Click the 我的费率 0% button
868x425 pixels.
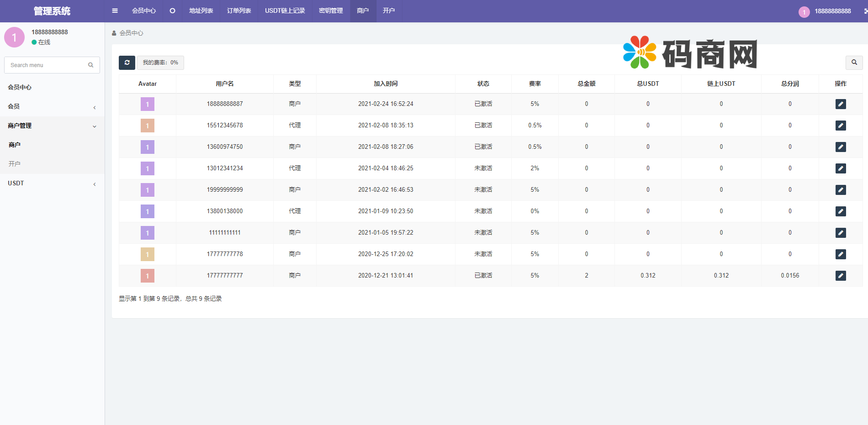pos(160,63)
